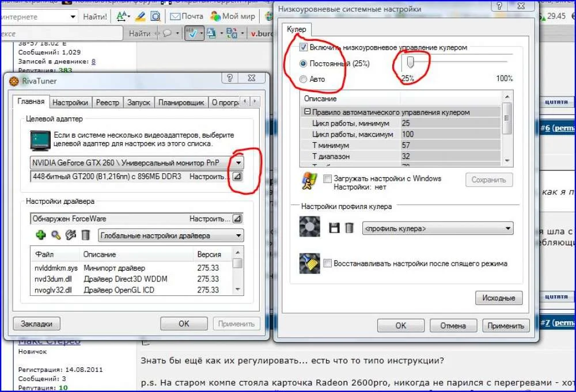Click the Закладки button
576x392 pixels.
click(36, 324)
